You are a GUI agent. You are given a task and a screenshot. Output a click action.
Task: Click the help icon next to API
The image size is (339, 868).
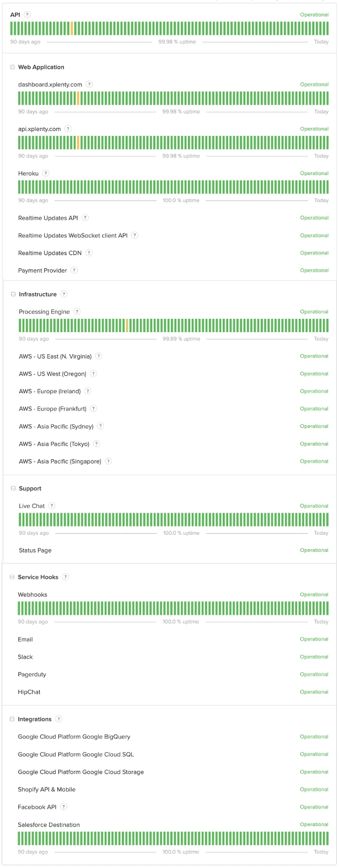pyautogui.click(x=28, y=15)
